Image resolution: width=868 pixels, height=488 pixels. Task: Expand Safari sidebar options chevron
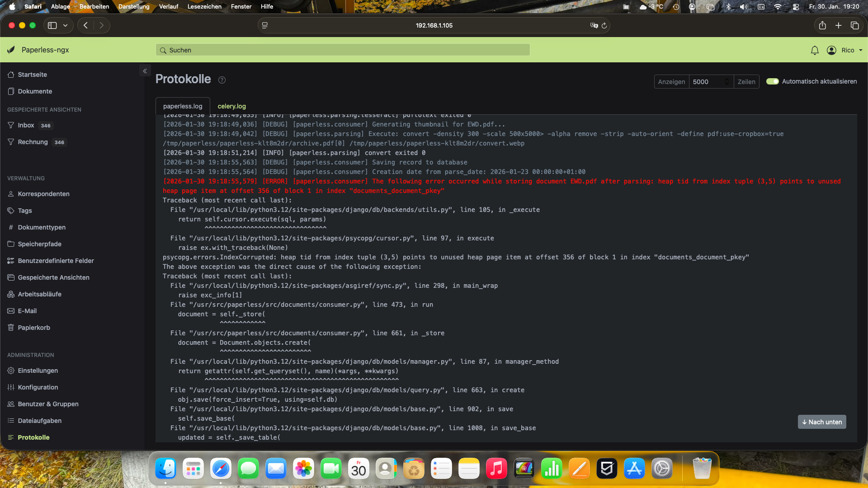[66, 25]
